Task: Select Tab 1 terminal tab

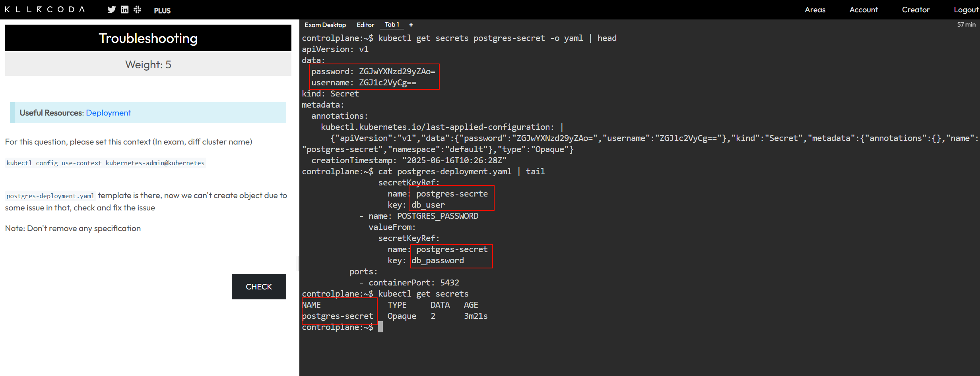Action: tap(392, 25)
